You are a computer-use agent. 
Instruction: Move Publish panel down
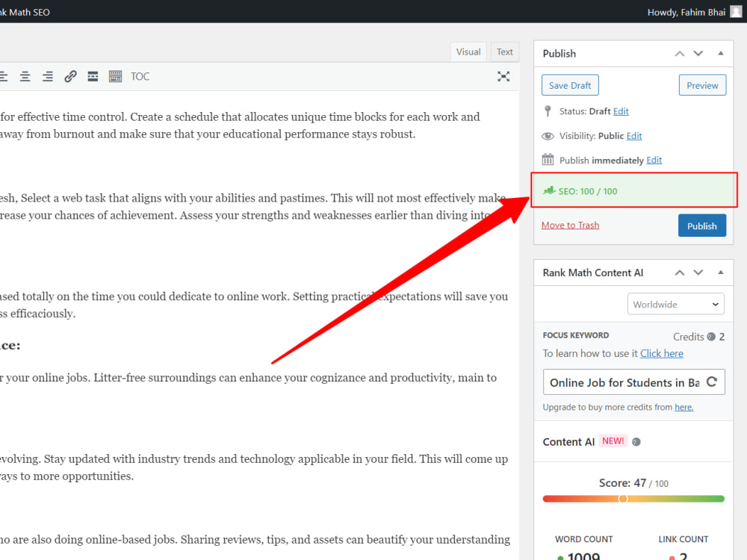(x=698, y=54)
